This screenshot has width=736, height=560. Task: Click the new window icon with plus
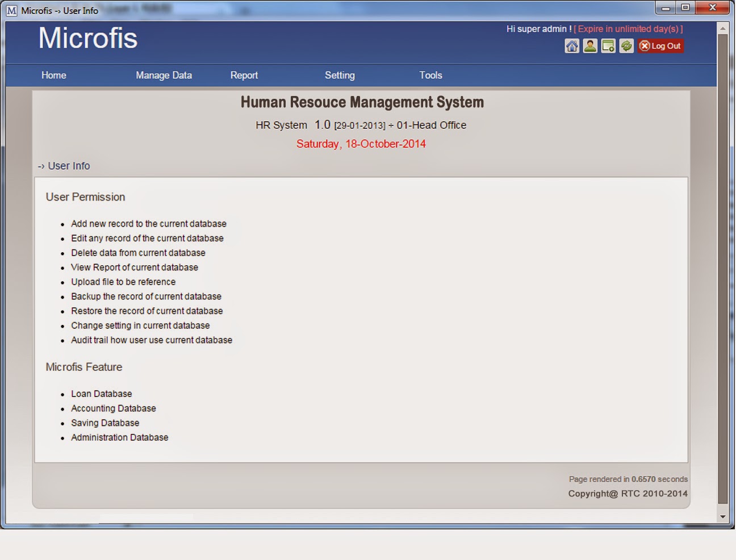608,46
